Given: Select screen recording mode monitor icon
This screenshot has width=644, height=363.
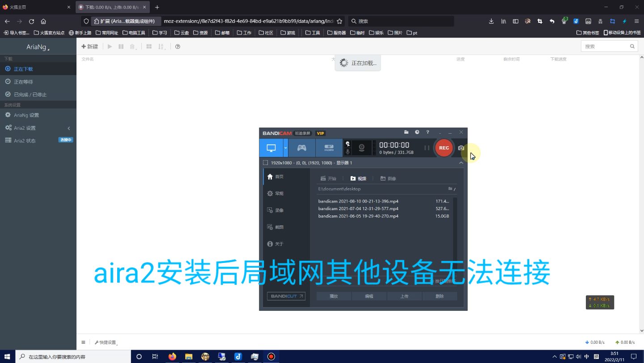Looking at the screenshot, I should [x=271, y=148].
